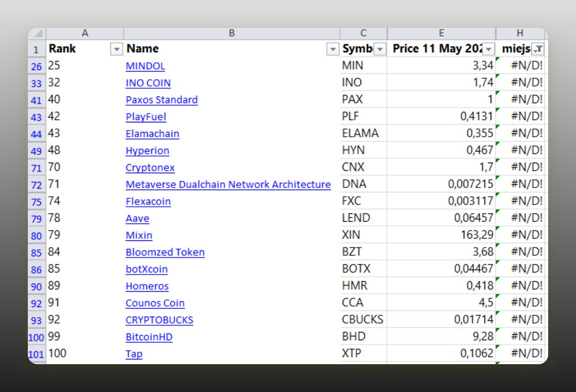
Task: Select rank cell 89
Action: [x=85, y=286]
